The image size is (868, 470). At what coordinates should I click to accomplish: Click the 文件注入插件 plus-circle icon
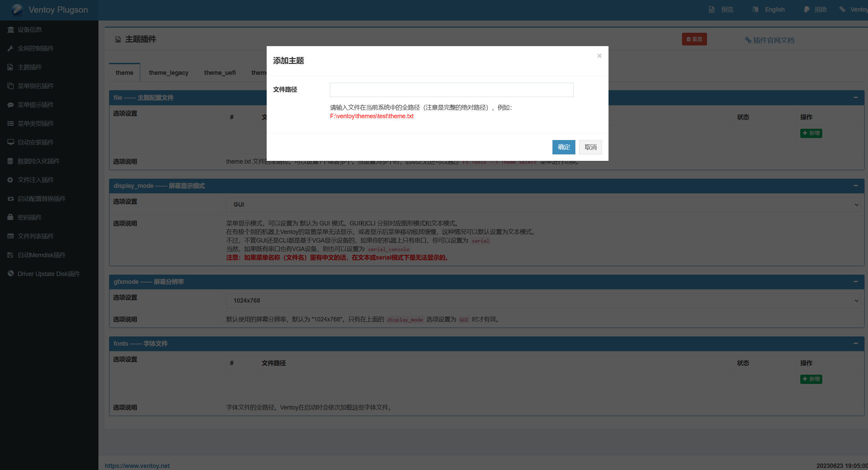[11, 180]
